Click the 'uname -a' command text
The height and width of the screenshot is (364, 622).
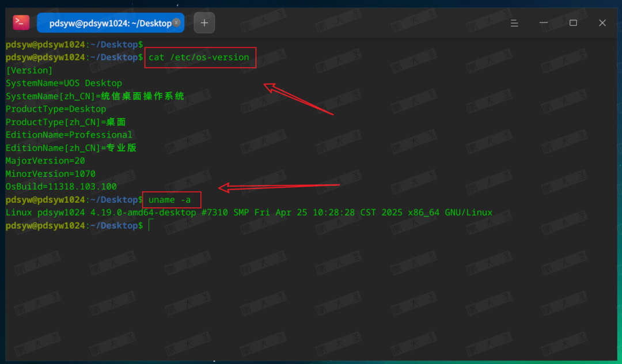click(169, 200)
